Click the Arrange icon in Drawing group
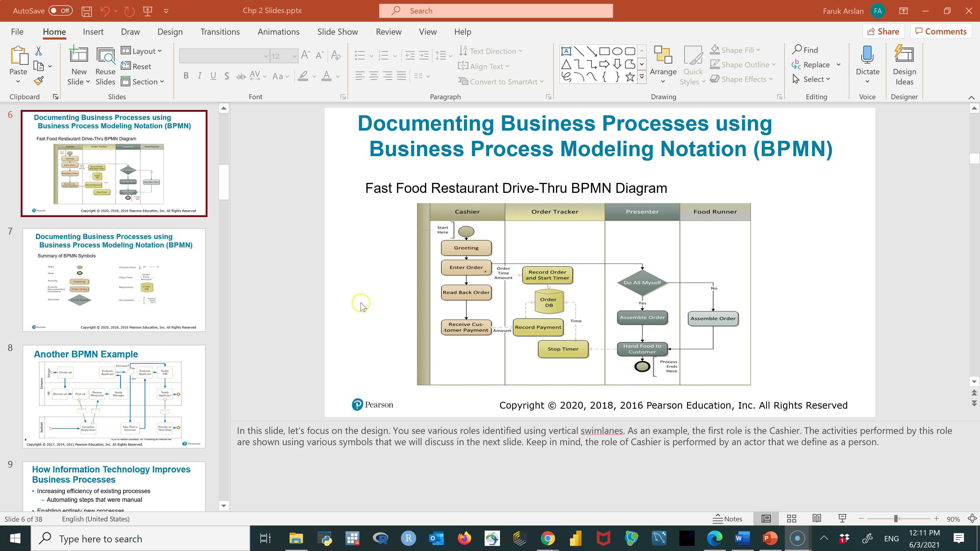This screenshot has height=551, width=980. (x=663, y=61)
